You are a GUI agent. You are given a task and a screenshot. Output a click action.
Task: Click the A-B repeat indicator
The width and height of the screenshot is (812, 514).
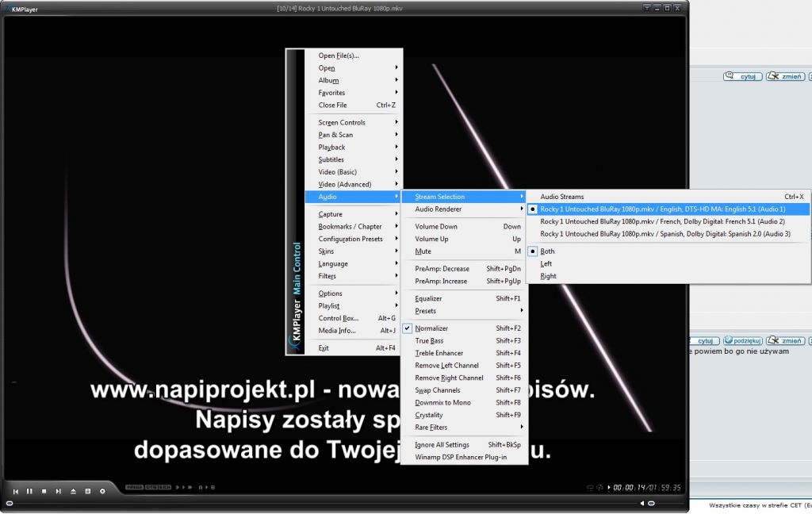[x=207, y=487]
